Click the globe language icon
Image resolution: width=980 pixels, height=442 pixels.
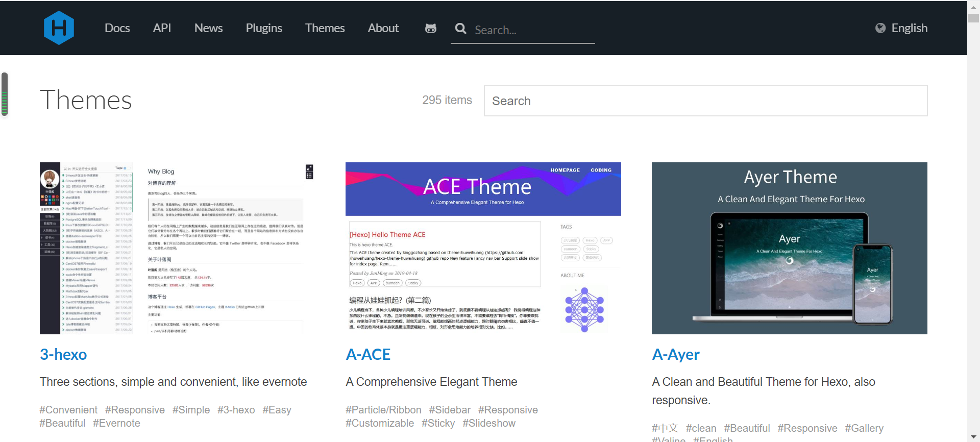(880, 28)
